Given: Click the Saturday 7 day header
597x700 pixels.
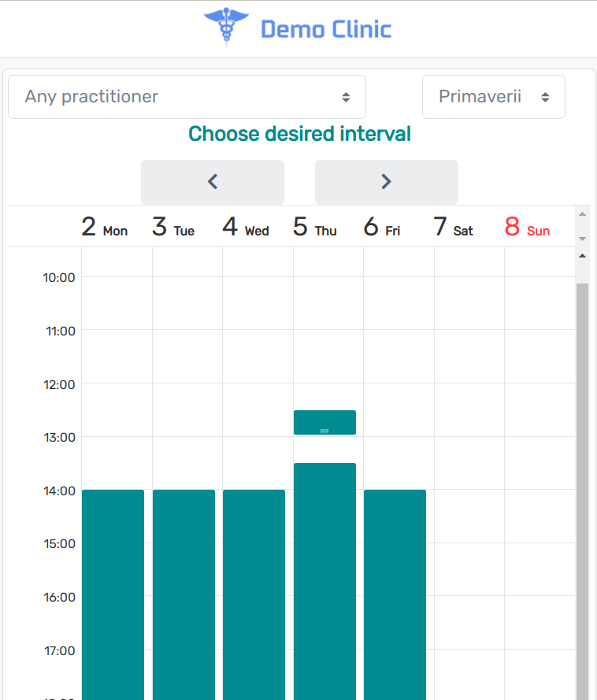Looking at the screenshot, I should tap(453, 228).
